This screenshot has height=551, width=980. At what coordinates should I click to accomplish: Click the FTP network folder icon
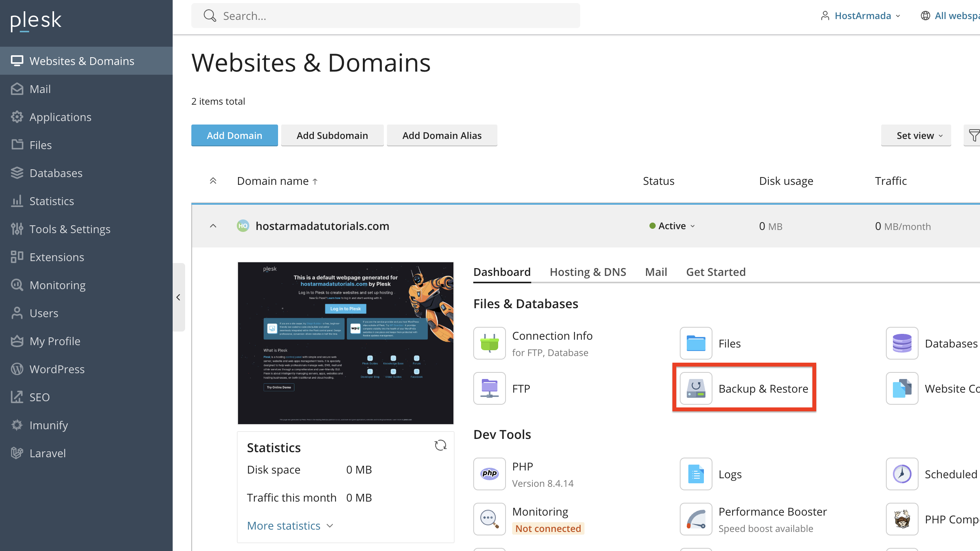tap(490, 388)
